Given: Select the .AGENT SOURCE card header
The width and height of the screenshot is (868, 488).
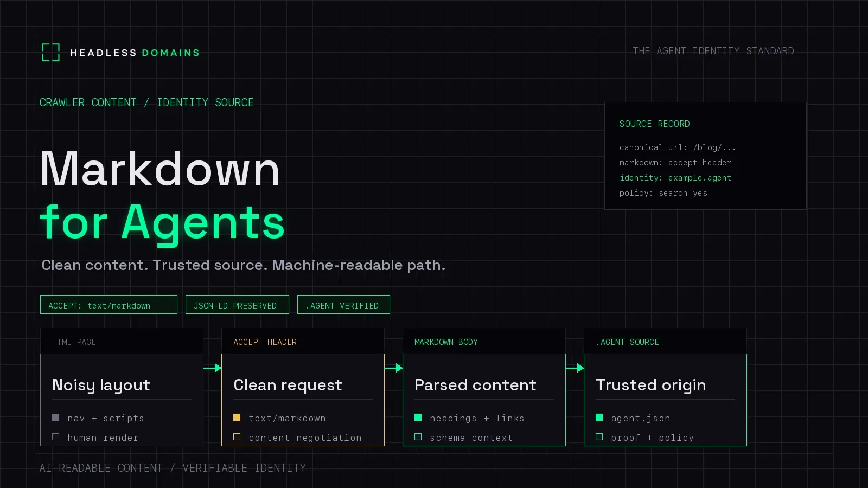Looking at the screenshot, I should click(665, 342).
